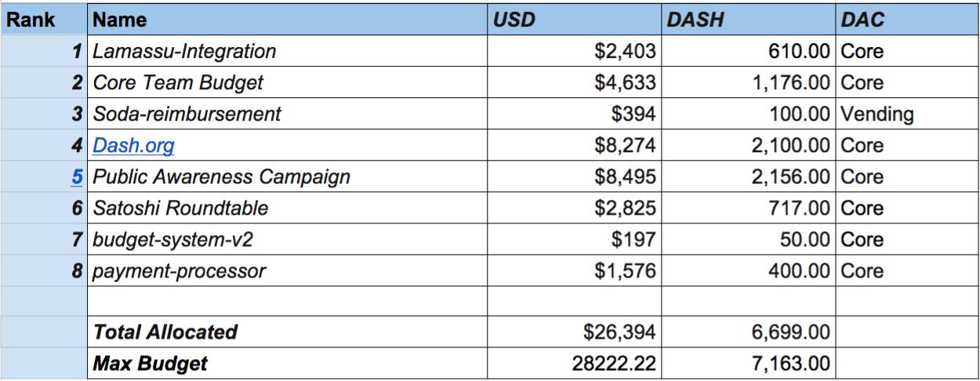Select the payment-processor cell
This screenshot has width=980, height=381.
pos(287,271)
